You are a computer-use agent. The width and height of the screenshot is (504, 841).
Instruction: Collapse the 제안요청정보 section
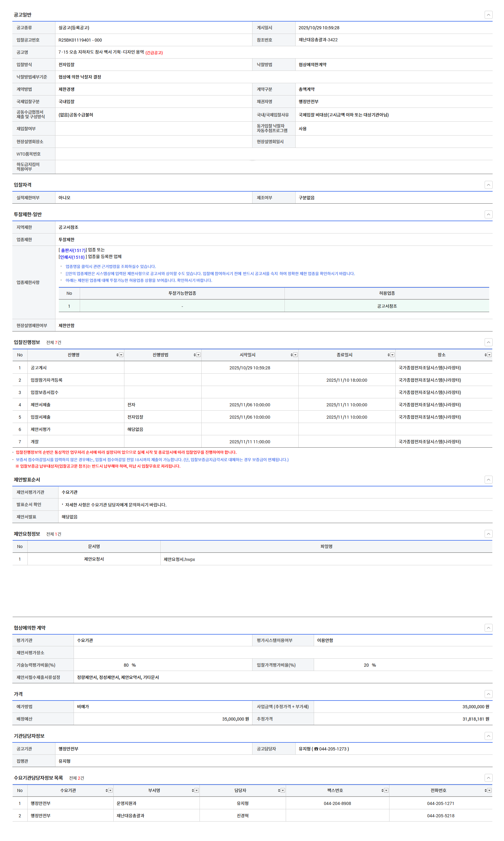point(488,534)
